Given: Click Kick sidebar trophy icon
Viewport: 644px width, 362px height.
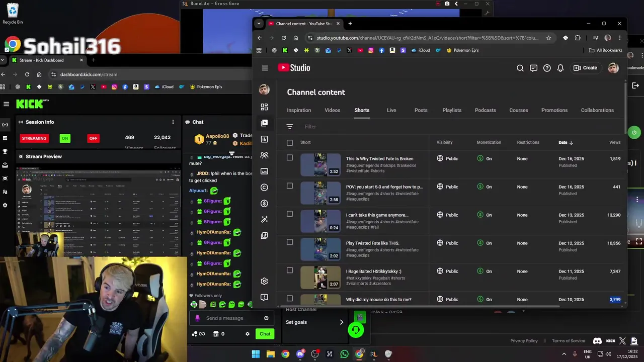Looking at the screenshot, I should coord(5,151).
